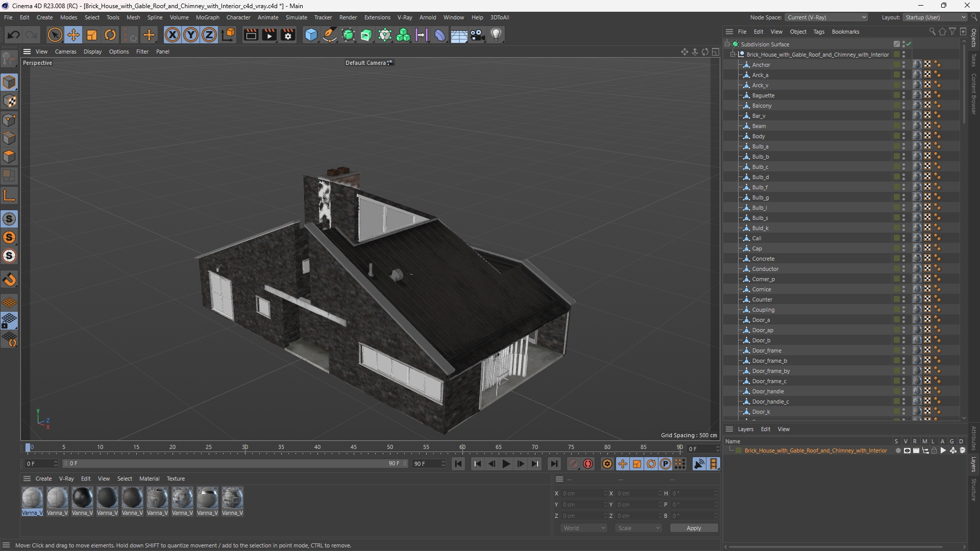Open Edit Render Settings icon
The image size is (980, 551).
point(288,35)
